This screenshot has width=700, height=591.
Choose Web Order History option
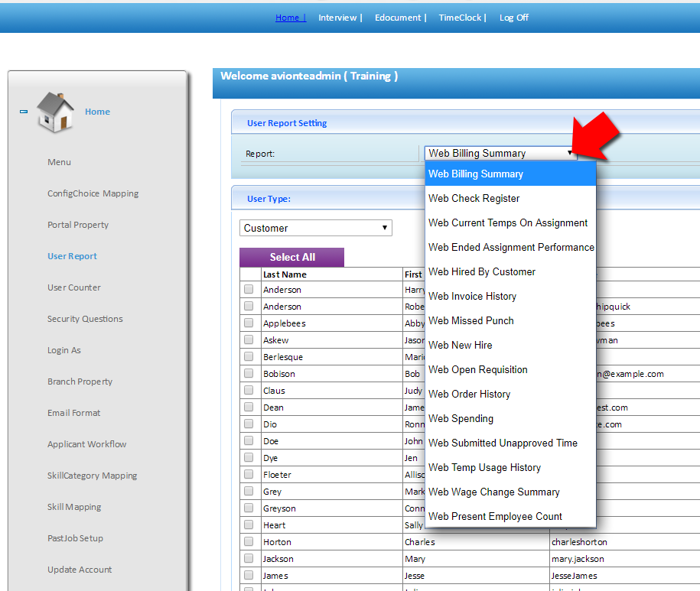(x=510, y=395)
